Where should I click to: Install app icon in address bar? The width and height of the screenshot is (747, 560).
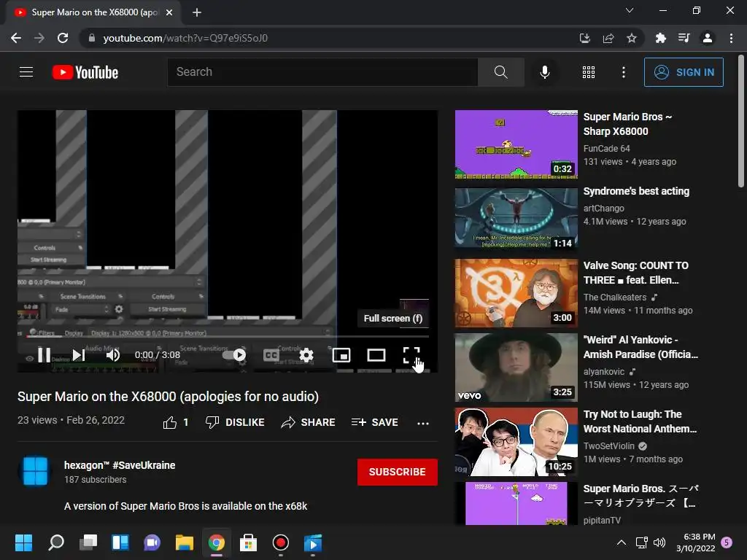click(584, 38)
